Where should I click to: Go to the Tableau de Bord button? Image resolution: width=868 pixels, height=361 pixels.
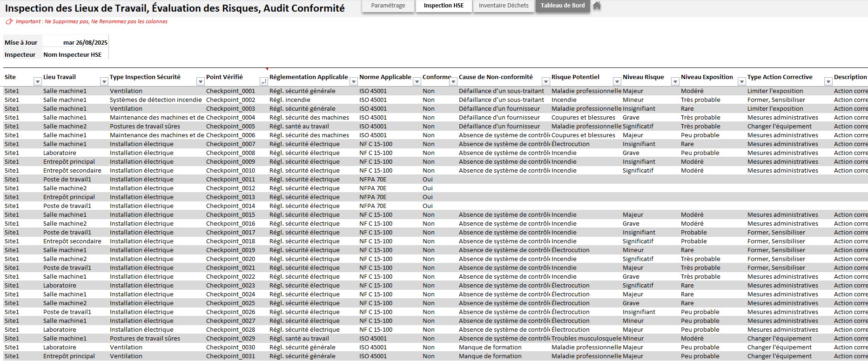click(562, 6)
